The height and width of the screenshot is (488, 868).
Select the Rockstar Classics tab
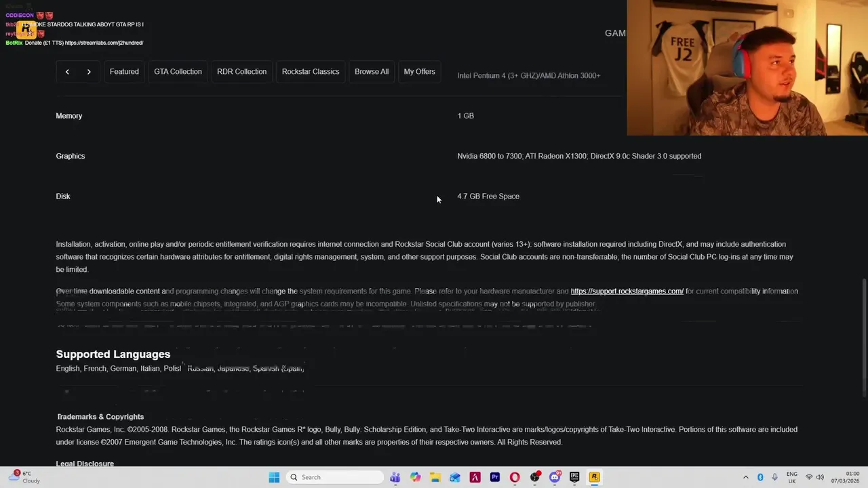coord(311,72)
